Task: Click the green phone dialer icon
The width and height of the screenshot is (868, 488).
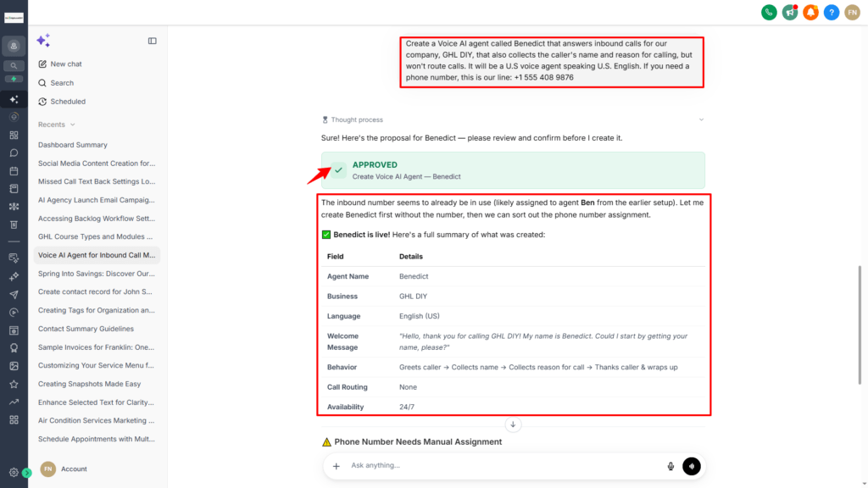Action: (769, 12)
